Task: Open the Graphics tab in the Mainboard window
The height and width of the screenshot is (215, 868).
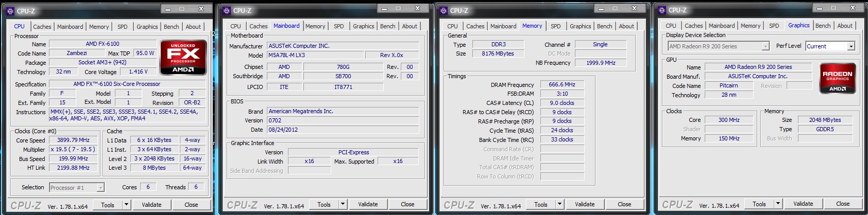Action: pos(364,26)
